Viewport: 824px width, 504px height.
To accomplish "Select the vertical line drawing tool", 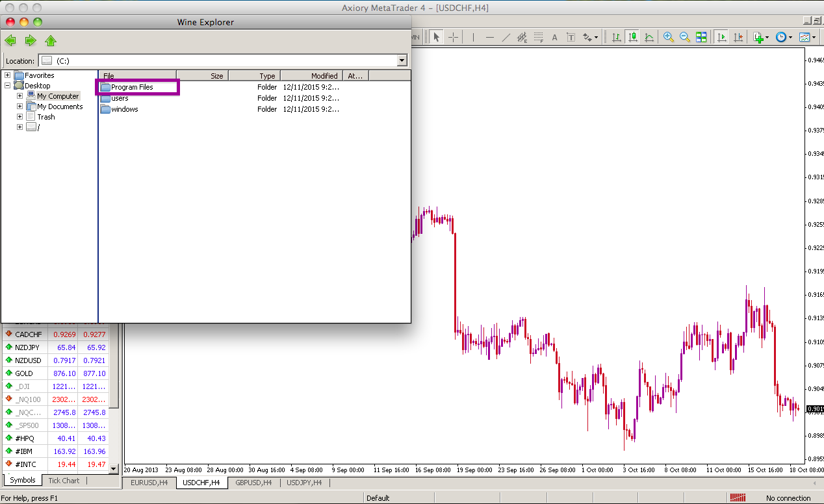I will tap(473, 37).
